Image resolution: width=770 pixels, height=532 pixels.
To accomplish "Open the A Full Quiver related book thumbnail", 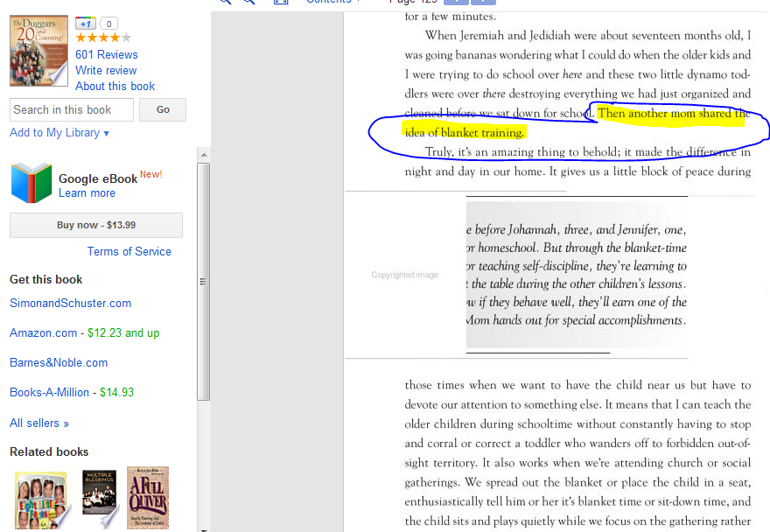I will (148, 498).
